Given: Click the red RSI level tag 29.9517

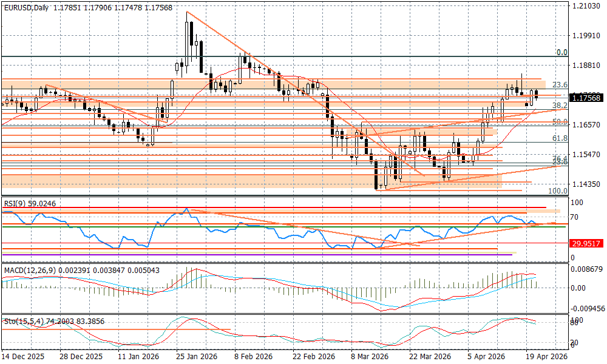Looking at the screenshot, I should (x=586, y=243).
